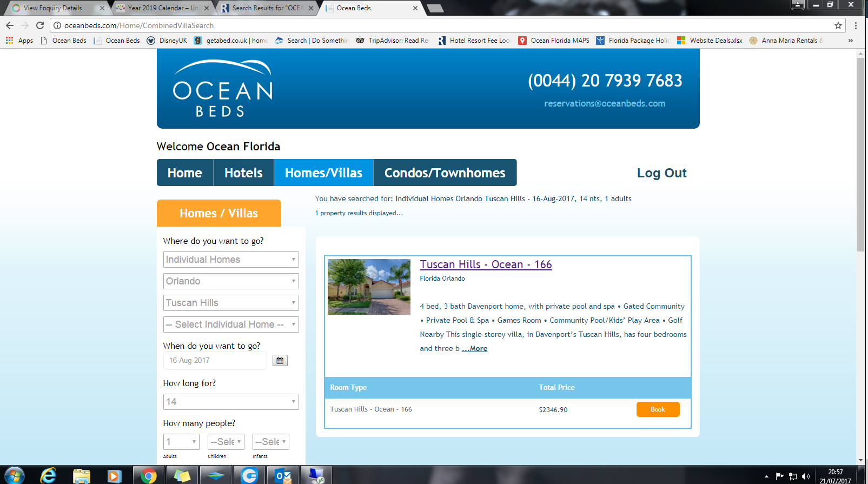Screen dimensions: 868x484
Task: Select the Homes/Villas navigation tab
Action: tap(323, 173)
